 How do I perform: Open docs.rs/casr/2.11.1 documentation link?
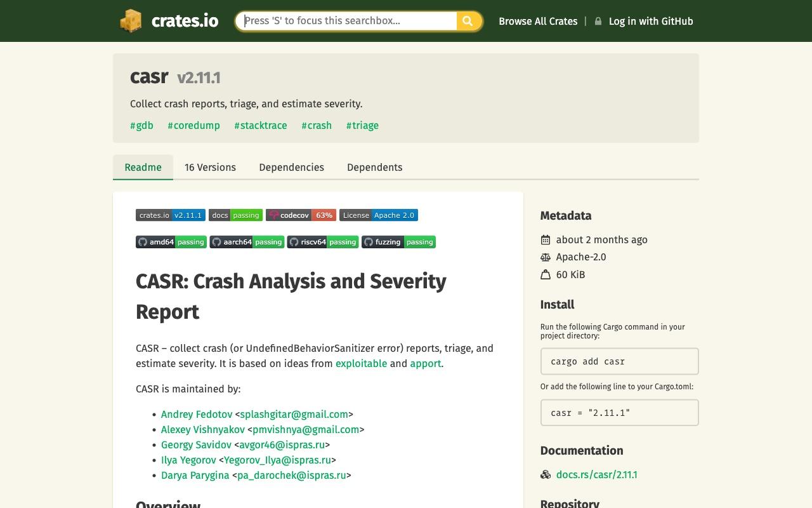pyautogui.click(x=596, y=474)
